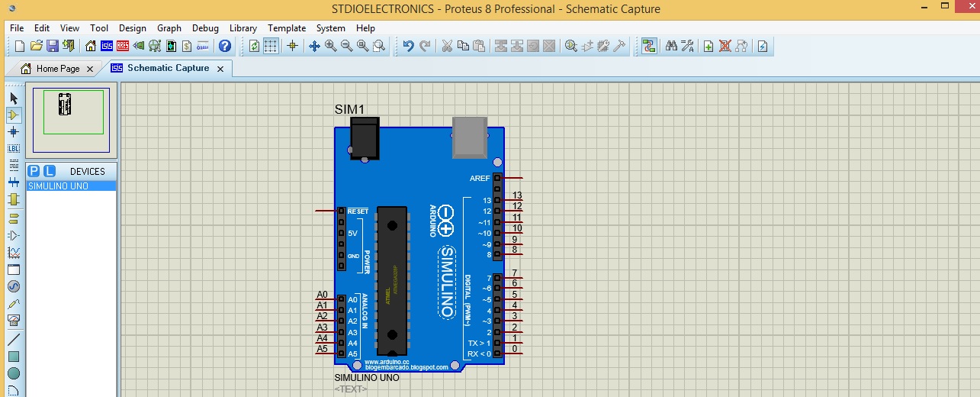The height and width of the screenshot is (397, 980).
Task: Add a new sheet with plus icon
Action: (x=708, y=46)
